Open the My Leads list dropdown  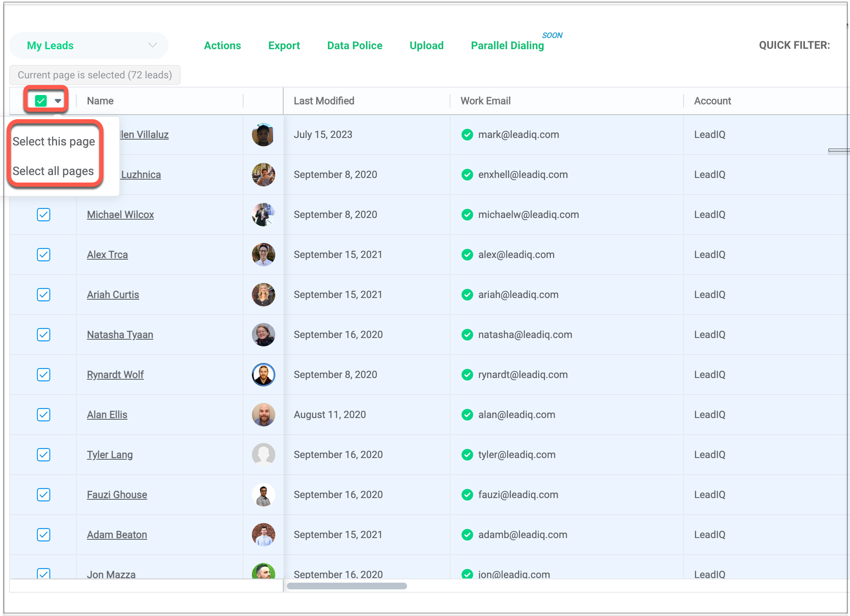pyautogui.click(x=89, y=45)
